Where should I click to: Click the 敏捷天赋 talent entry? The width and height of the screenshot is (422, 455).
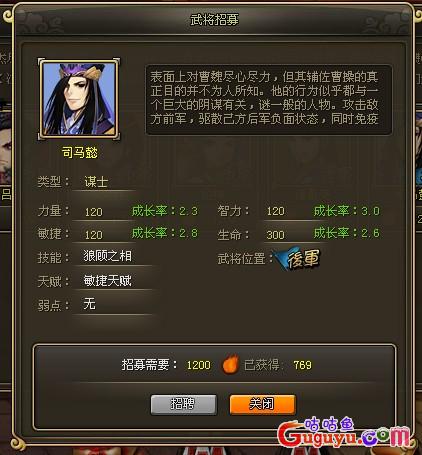pos(107,281)
